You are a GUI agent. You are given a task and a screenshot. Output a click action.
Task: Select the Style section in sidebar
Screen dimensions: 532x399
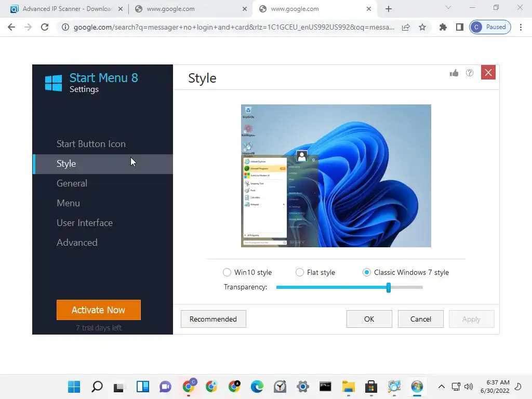click(103, 164)
